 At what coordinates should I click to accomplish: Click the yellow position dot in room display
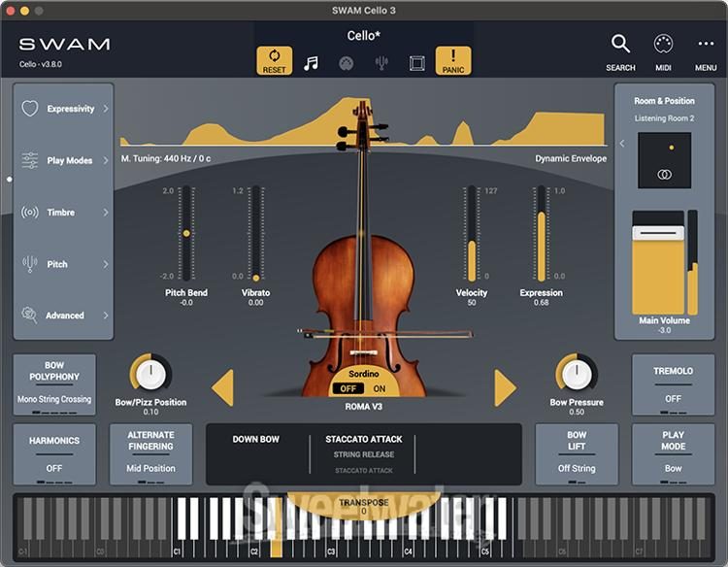click(672, 148)
